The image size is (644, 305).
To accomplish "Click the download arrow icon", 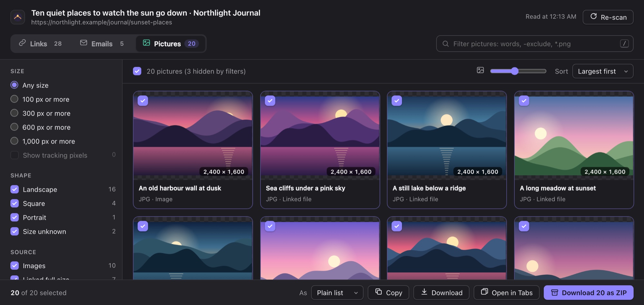I will point(424,292).
